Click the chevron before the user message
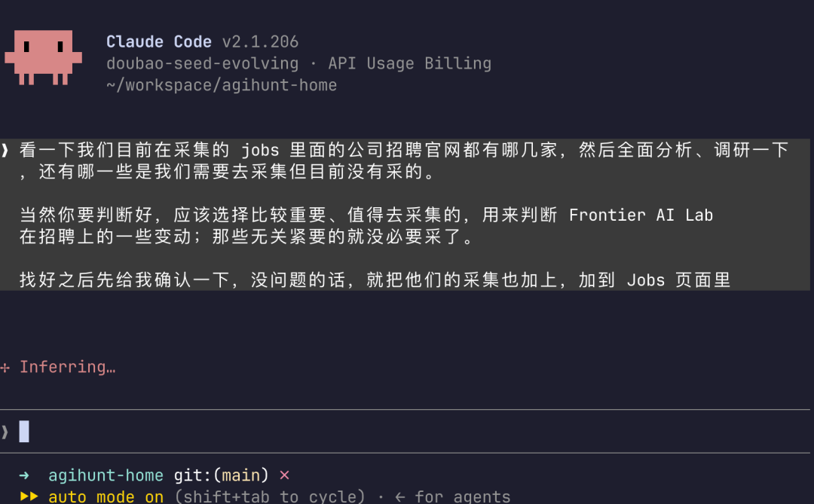Viewport: 814px width, 504px height. point(5,151)
